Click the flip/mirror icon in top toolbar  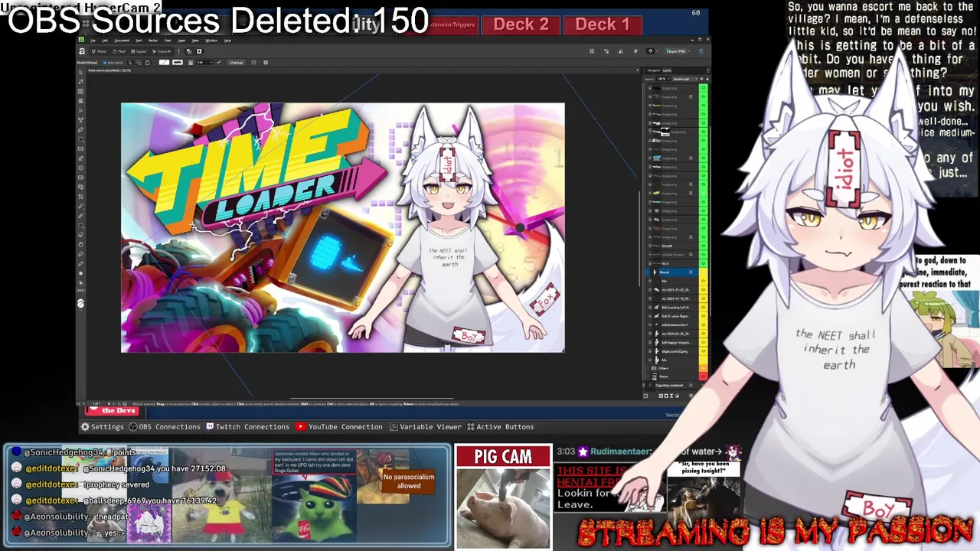pos(621,51)
